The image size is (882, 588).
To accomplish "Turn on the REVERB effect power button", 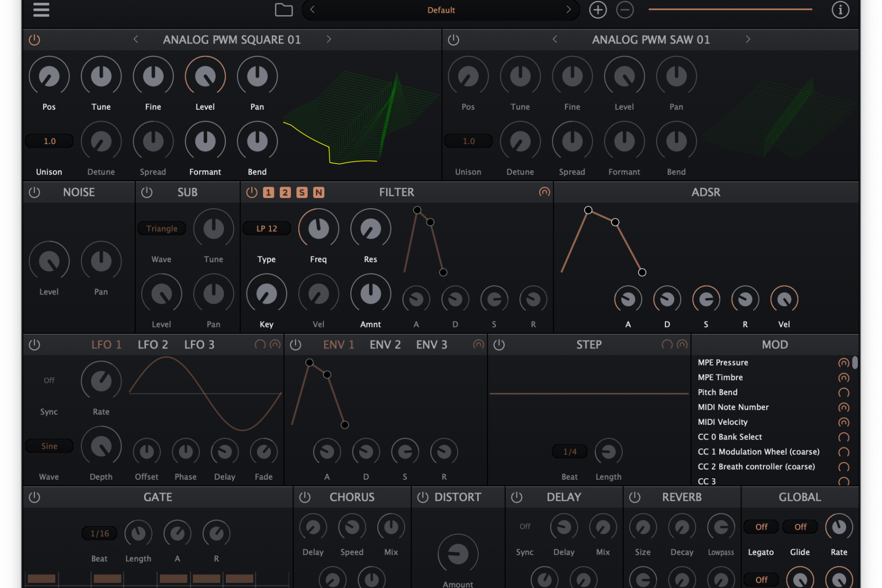I will coord(635,497).
